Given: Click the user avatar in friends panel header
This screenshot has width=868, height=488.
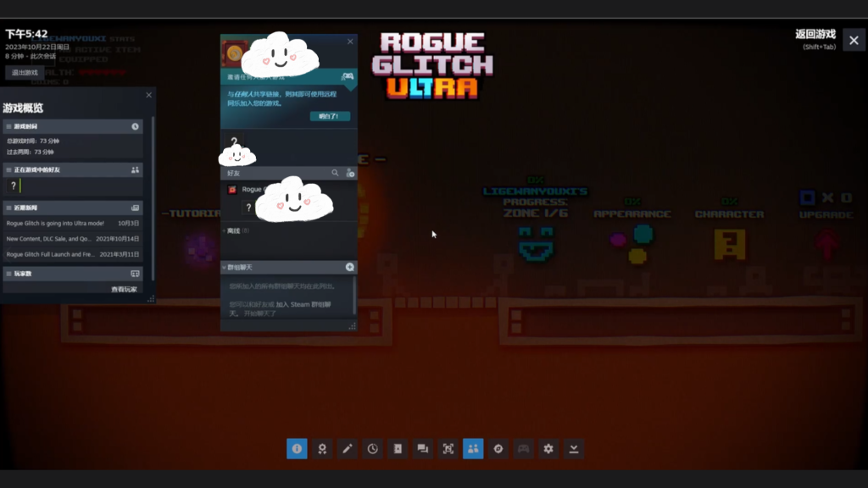Looking at the screenshot, I should (x=235, y=53).
